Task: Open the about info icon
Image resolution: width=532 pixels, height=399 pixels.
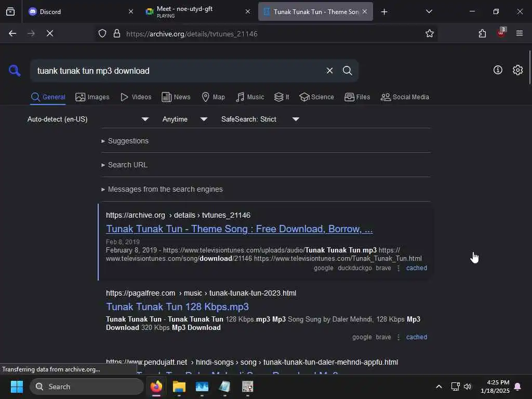Action: [498, 70]
